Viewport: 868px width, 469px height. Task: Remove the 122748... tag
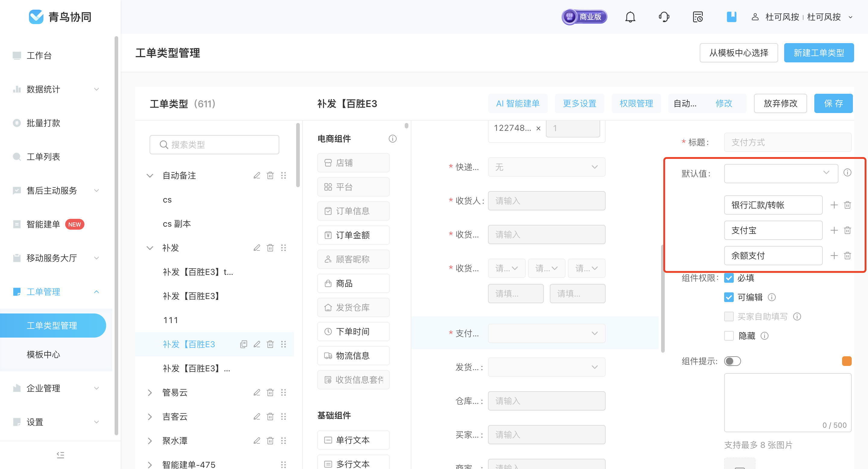click(x=538, y=128)
